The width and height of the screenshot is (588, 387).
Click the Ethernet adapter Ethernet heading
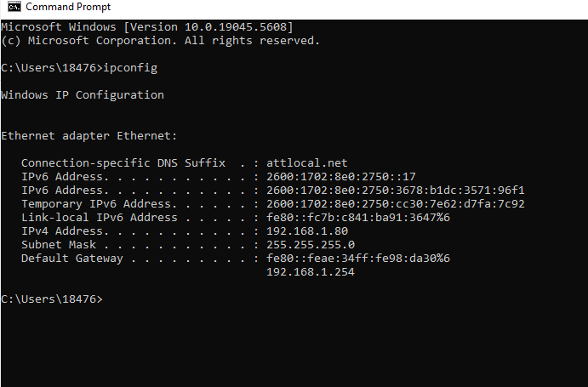(88, 136)
